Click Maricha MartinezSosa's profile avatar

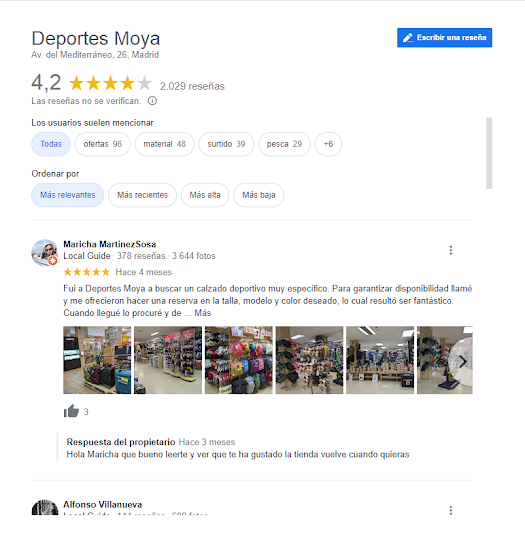(x=44, y=253)
